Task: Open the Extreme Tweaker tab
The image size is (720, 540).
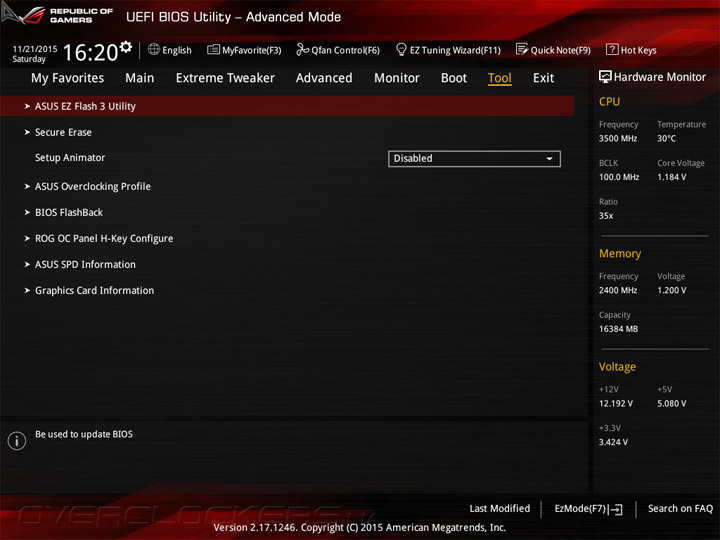Action: click(225, 78)
